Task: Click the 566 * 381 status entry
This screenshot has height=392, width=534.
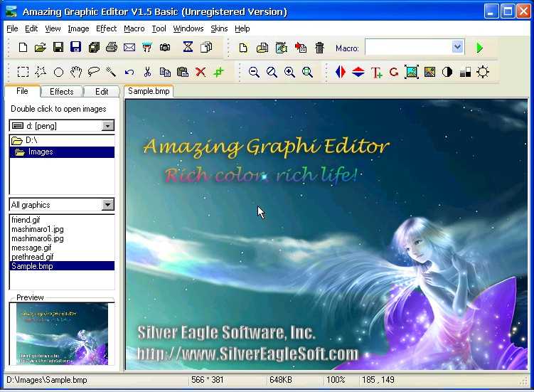Action: (207, 380)
